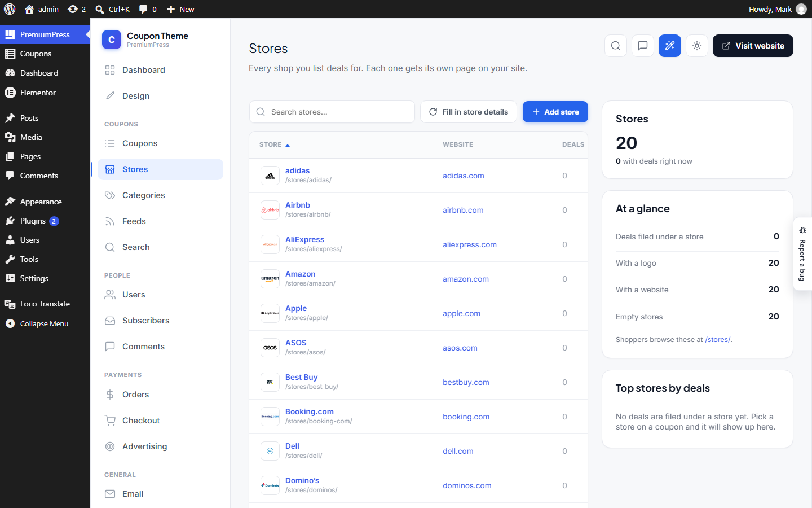Open Advertising in theme sidebar
The image size is (812, 508).
click(x=160, y=446)
